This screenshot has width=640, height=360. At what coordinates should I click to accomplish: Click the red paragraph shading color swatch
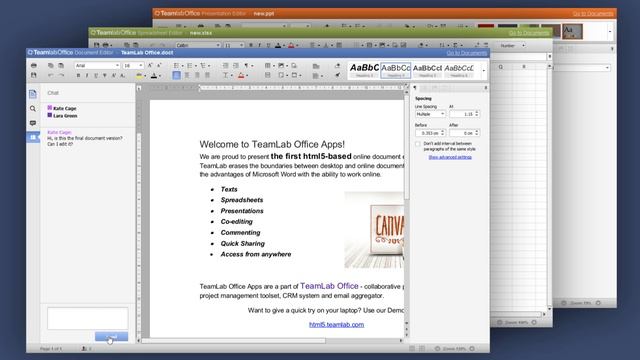pos(241,75)
